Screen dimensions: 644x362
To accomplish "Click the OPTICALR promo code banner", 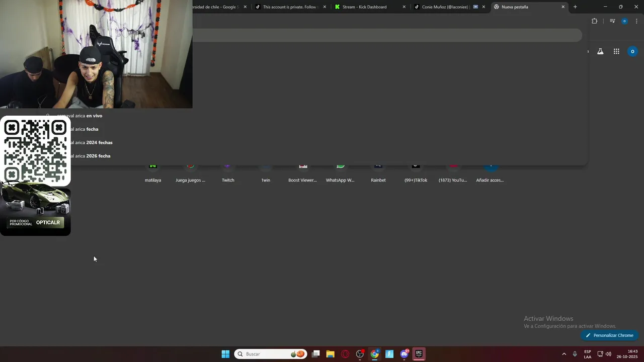I will [x=35, y=222].
